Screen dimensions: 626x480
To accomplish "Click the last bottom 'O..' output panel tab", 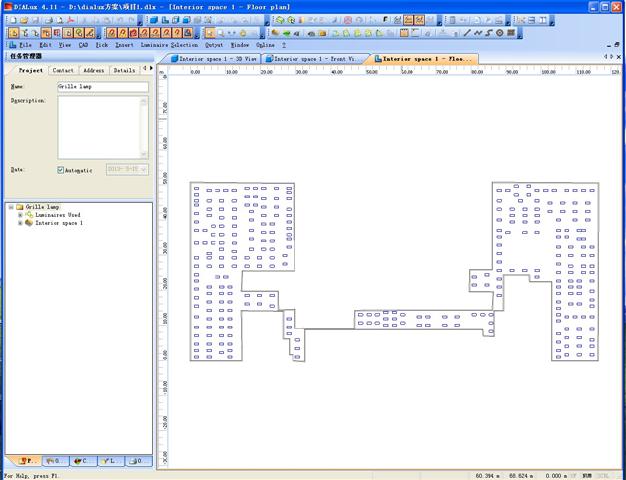I will (x=139, y=461).
